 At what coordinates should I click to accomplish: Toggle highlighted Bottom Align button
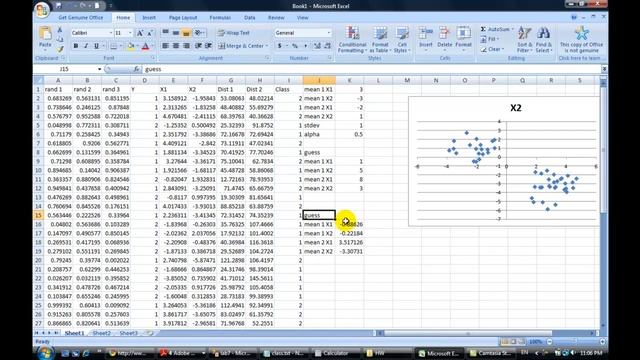tap(186, 33)
